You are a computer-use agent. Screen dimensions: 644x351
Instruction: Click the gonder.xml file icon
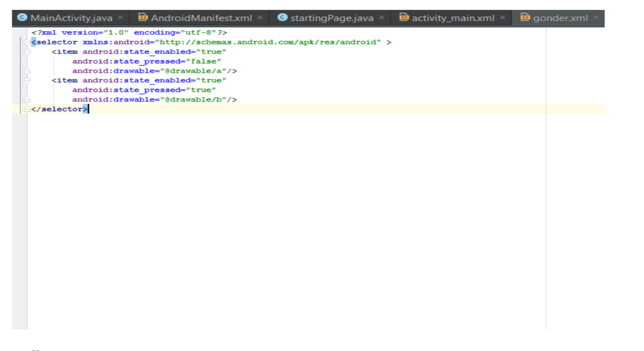[525, 17]
